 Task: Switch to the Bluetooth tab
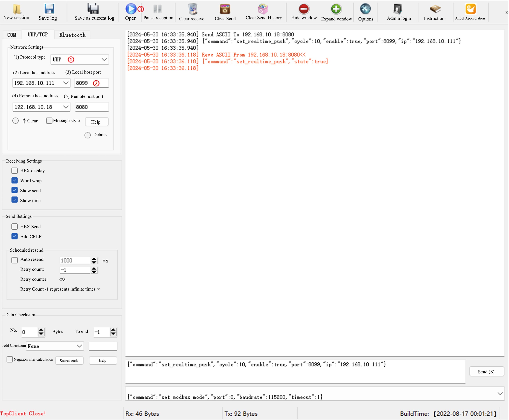(72, 35)
